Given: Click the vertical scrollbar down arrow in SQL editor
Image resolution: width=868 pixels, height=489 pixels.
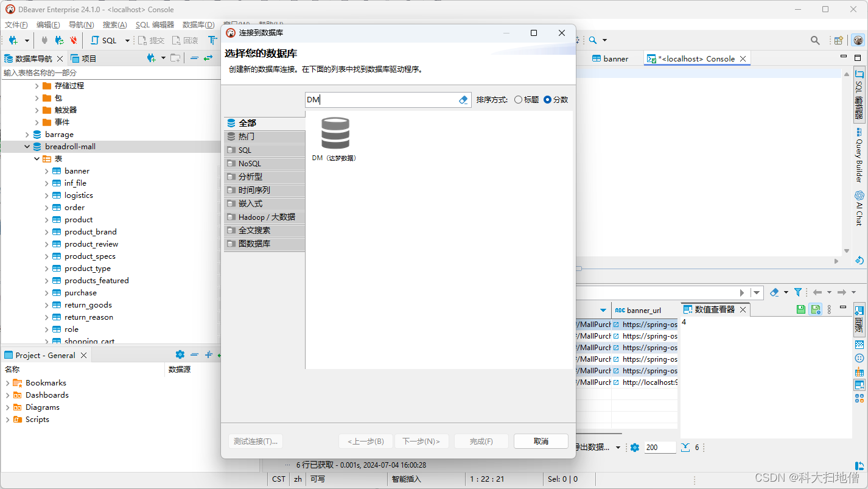Looking at the screenshot, I should coord(846,251).
